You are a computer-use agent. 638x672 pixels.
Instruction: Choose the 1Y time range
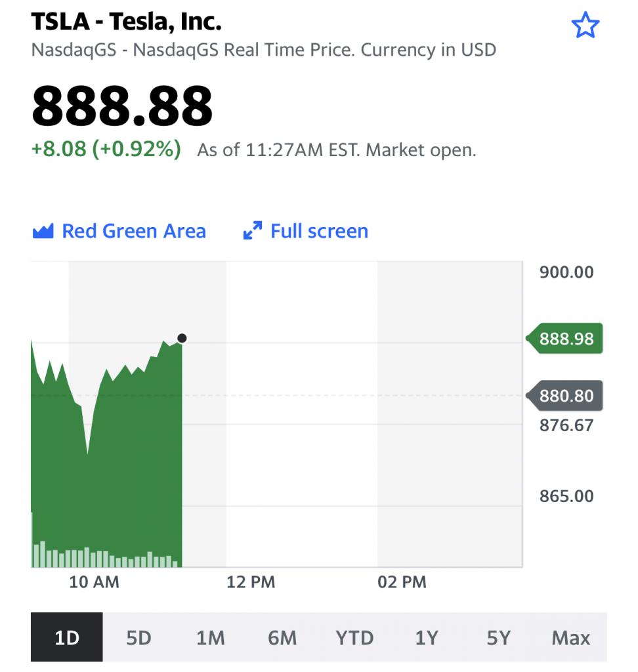427,637
